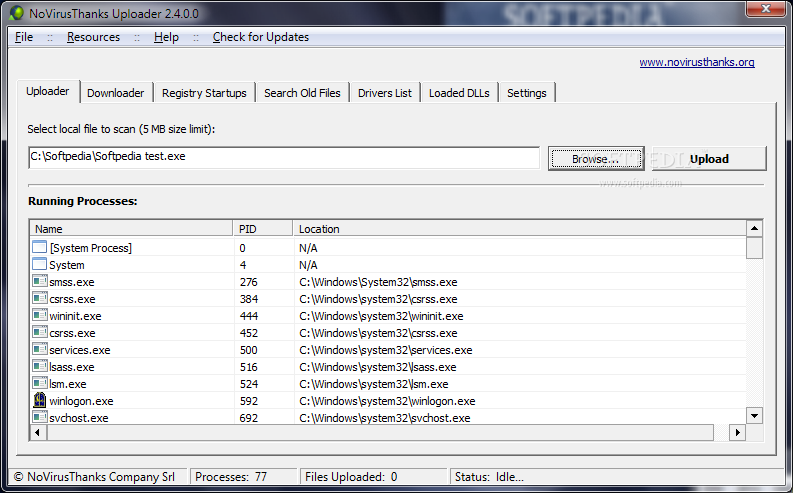The height and width of the screenshot is (493, 793).
Task: Click location C:\Windows\system32\lsass.exe
Action: 378,367
